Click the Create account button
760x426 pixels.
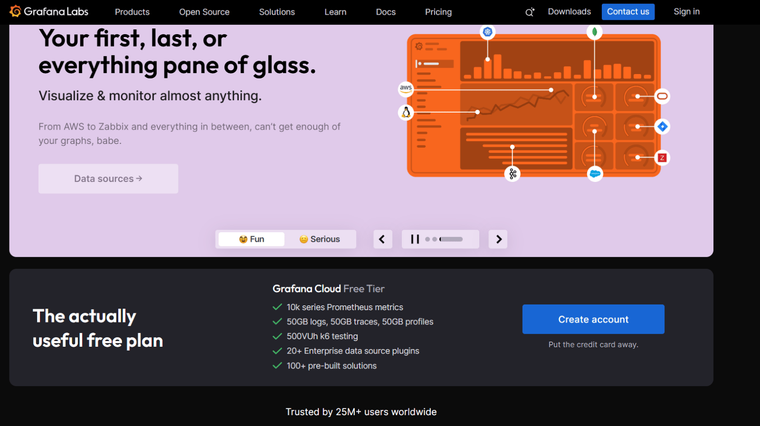[x=593, y=319]
